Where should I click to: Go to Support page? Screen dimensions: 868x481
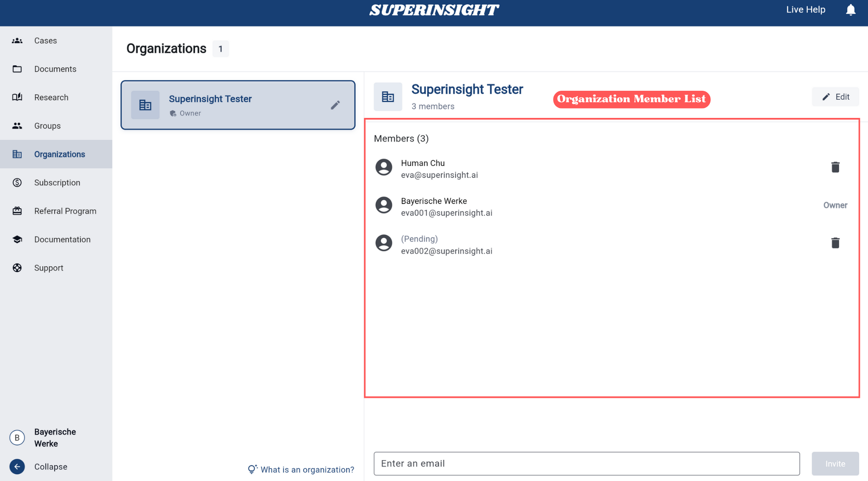[56, 268]
